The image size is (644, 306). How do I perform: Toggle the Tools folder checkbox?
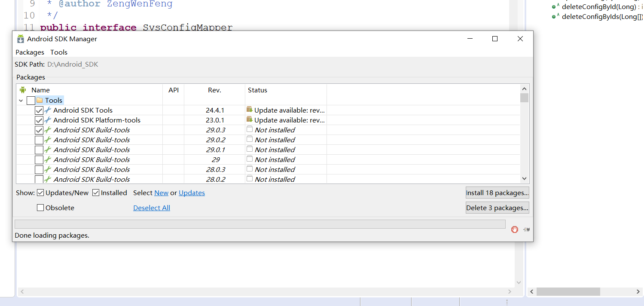31,101
